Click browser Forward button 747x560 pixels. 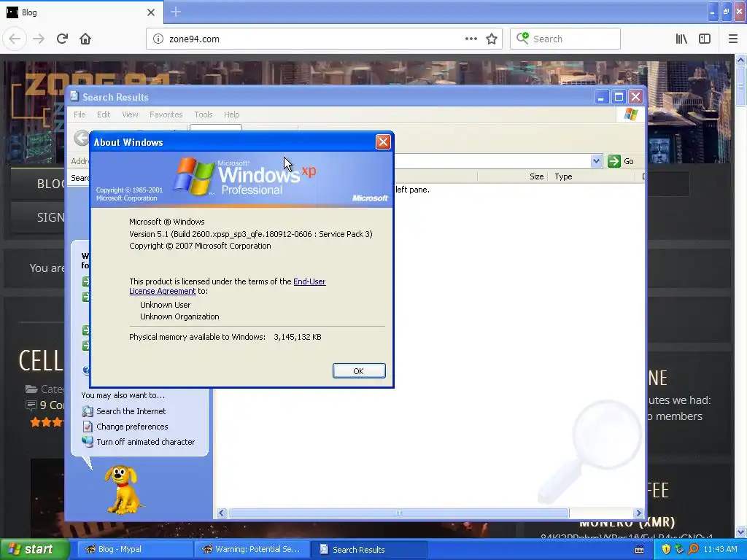(x=39, y=39)
